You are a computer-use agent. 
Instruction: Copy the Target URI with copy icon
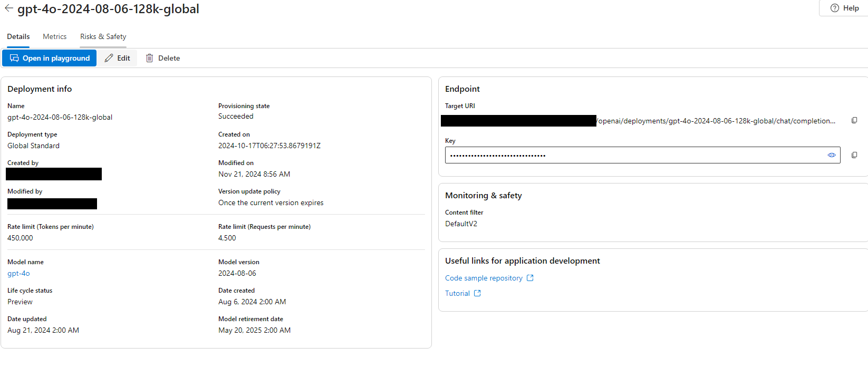click(854, 120)
